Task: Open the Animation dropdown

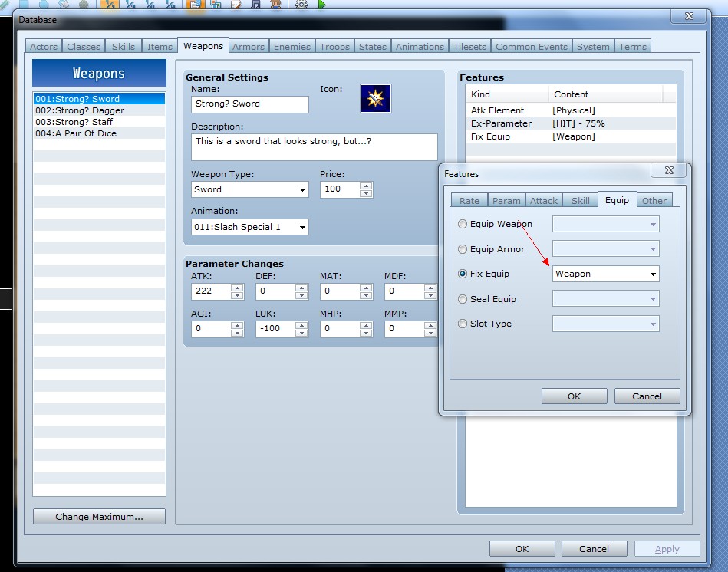Action: pyautogui.click(x=250, y=227)
